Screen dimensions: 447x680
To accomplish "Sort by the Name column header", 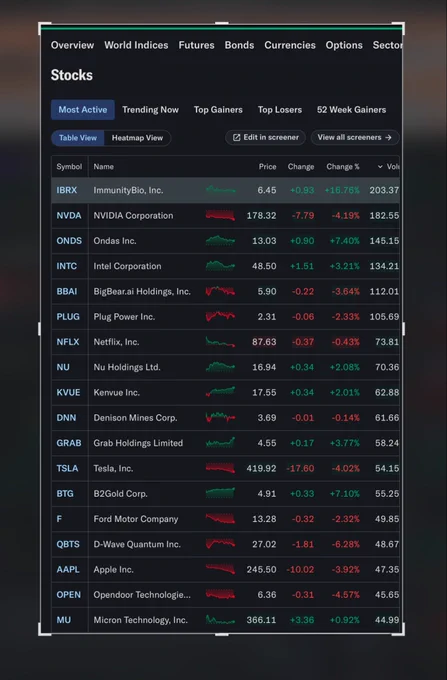I will pyautogui.click(x=104, y=167).
